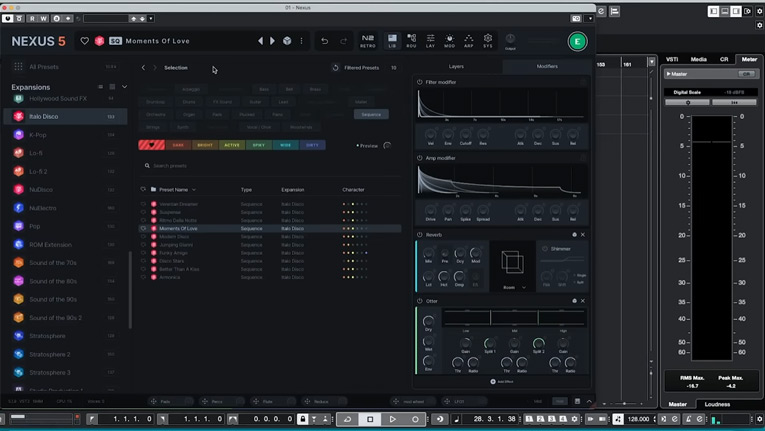Open Otter effect settings gear

coord(574,301)
